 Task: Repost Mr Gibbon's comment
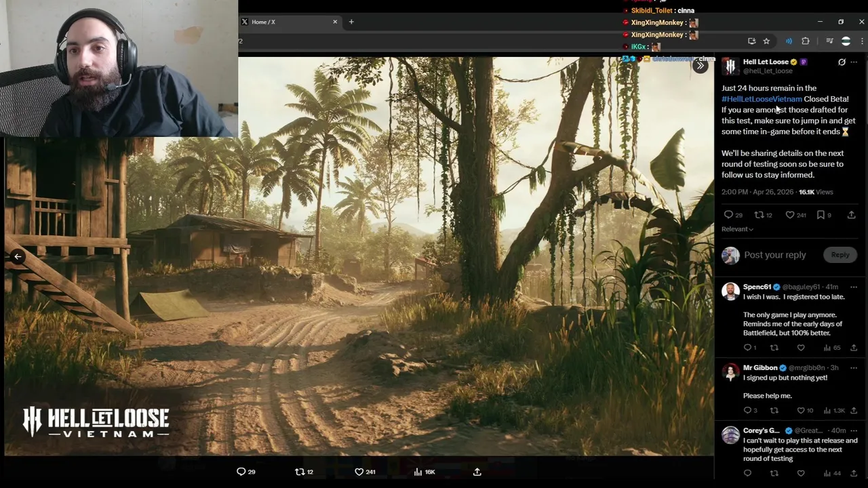774,410
